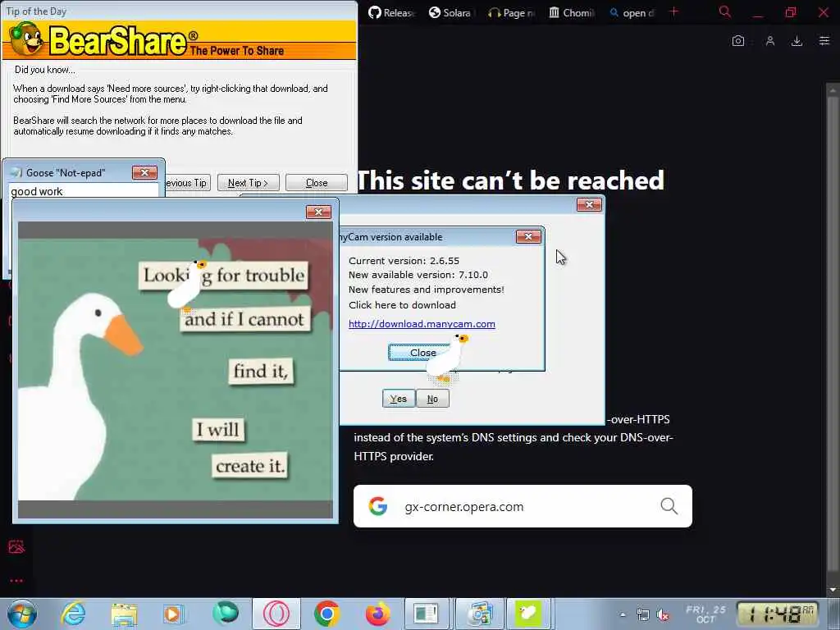Click the muted volume tray icon
Screen dimensions: 840x630
click(x=664, y=615)
